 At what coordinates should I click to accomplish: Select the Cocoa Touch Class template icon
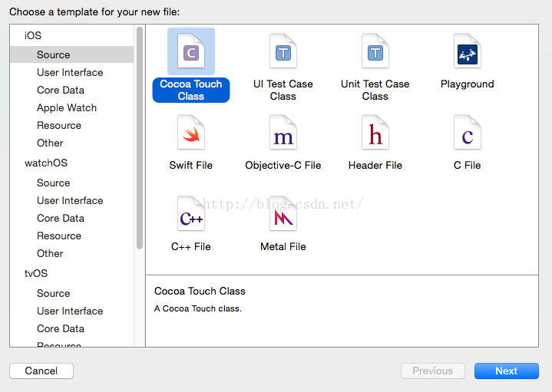pos(191,51)
